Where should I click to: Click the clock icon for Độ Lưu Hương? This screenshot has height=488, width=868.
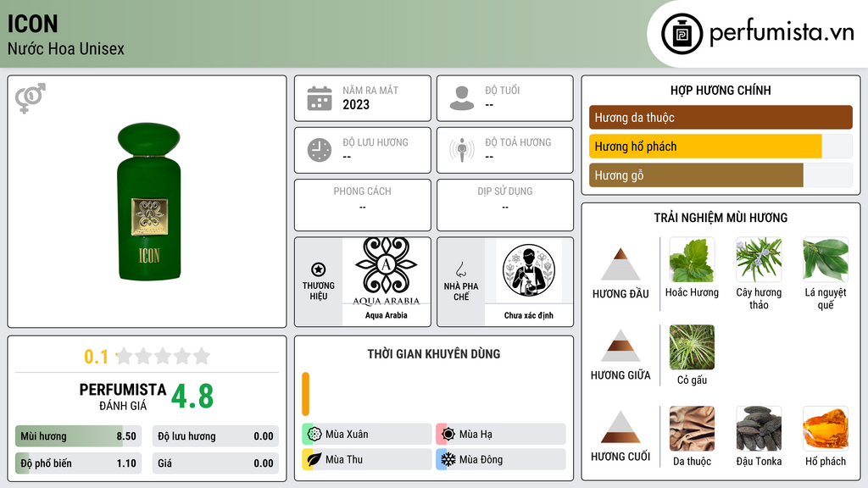click(320, 150)
